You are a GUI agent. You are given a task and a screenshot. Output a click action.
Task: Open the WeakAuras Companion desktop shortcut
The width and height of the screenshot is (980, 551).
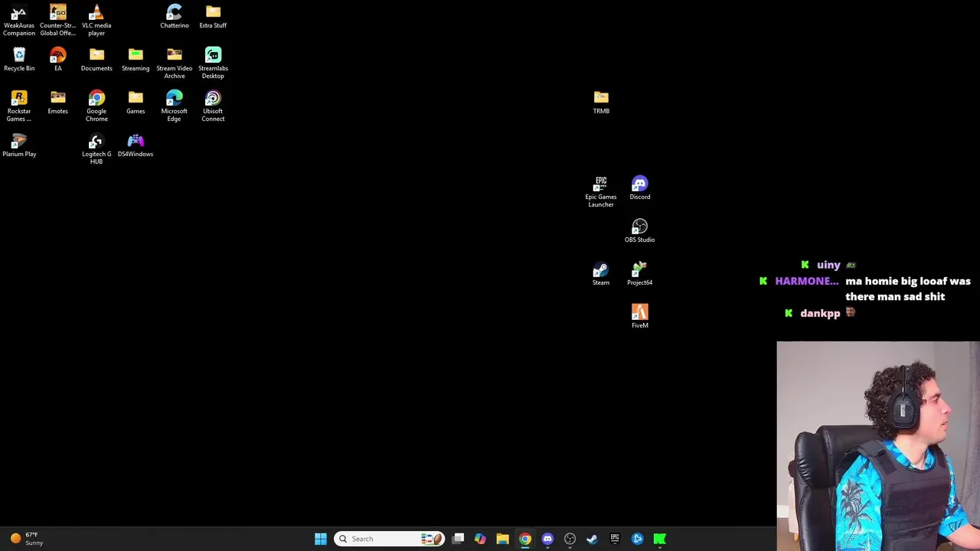click(x=19, y=21)
